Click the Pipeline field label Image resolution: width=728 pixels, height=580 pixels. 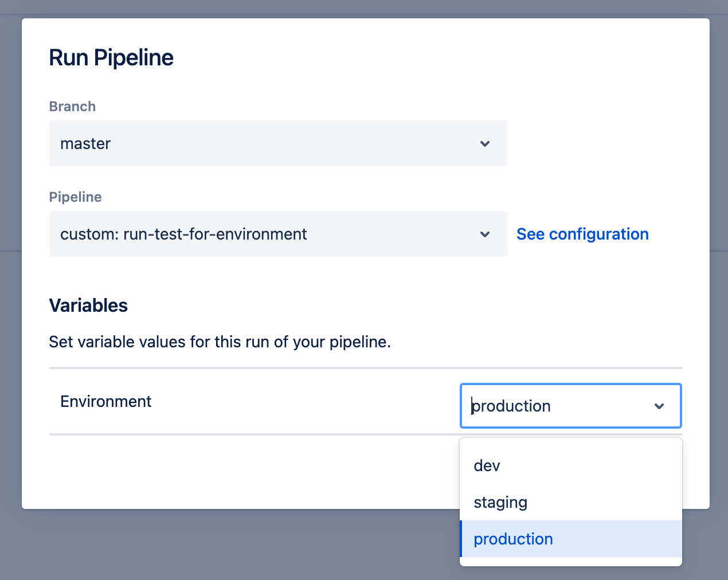[75, 197]
